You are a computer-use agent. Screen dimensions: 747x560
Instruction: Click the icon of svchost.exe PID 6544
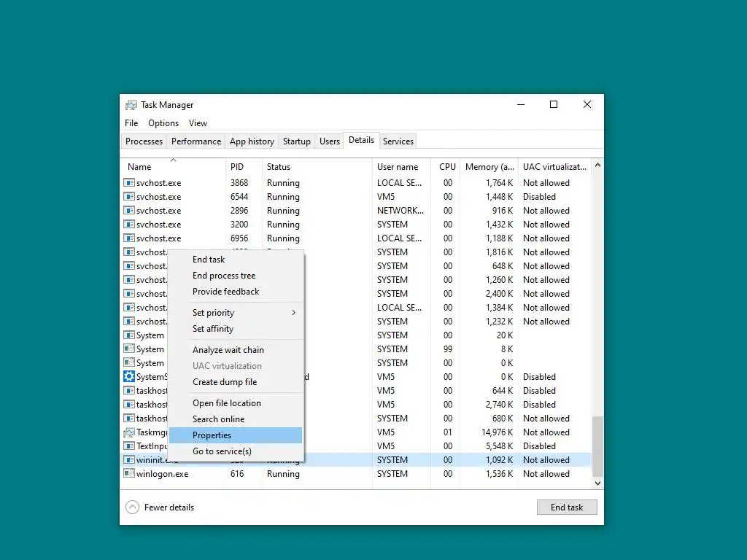click(x=128, y=196)
